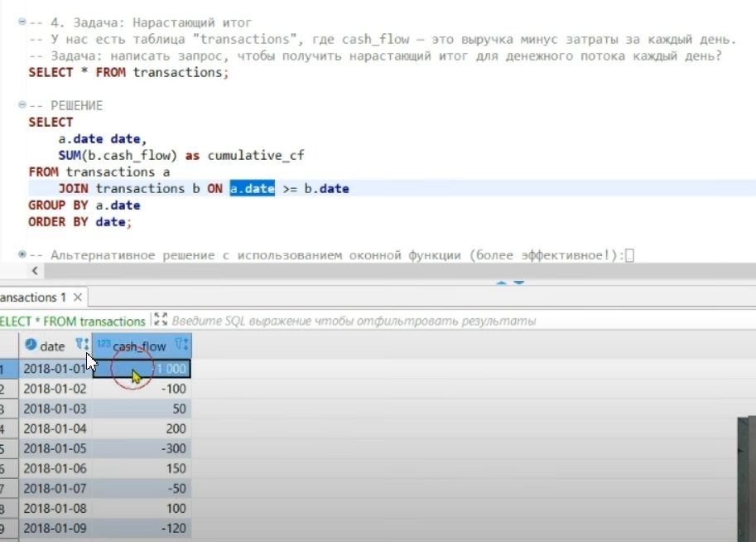Click the date column clock type icon
Viewport: 756px width, 542px height.
click(31, 346)
